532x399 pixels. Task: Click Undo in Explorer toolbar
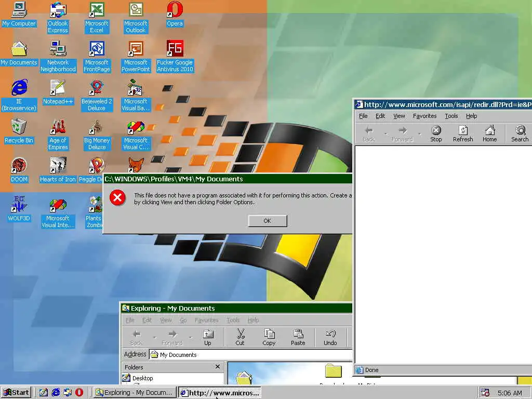pyautogui.click(x=330, y=338)
